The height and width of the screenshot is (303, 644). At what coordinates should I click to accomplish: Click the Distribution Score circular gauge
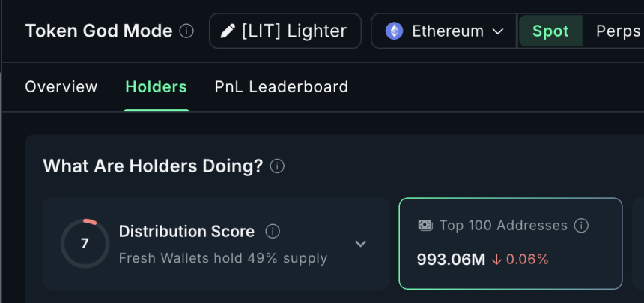tap(85, 244)
